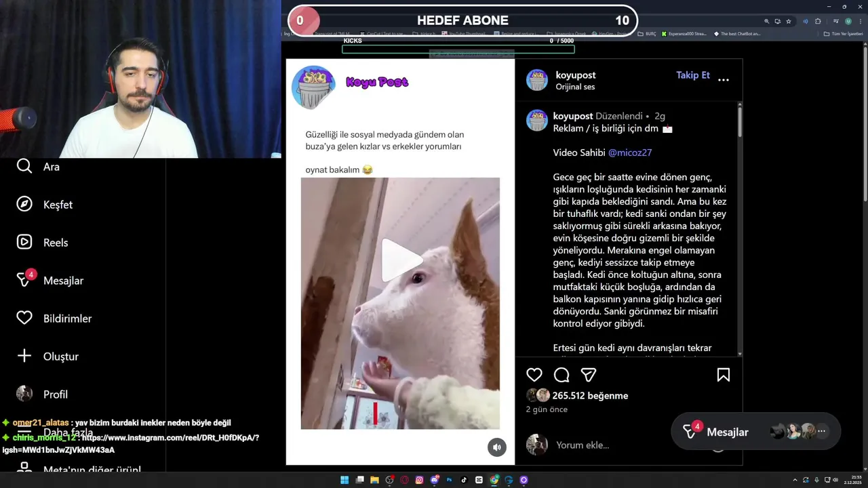Open Instagram search (Ara)
Screen dimensions: 868x488
(x=38, y=167)
